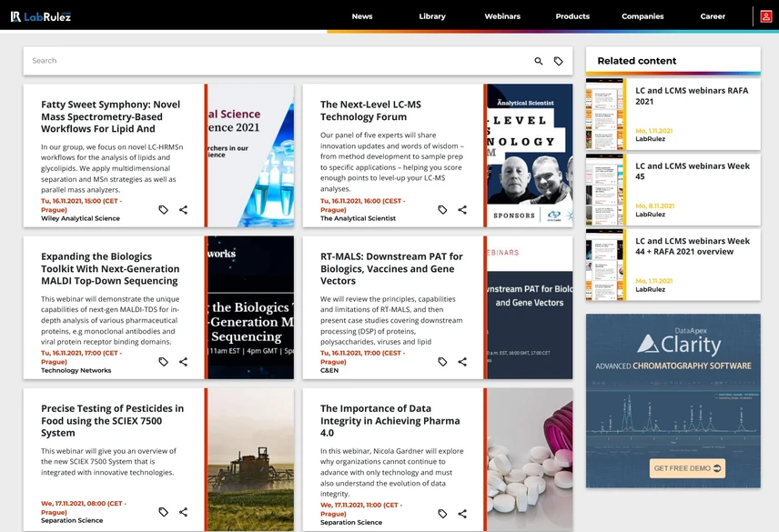Open the tag filter icon in search bar
Image resolution: width=779 pixels, height=532 pixels.
tap(559, 61)
